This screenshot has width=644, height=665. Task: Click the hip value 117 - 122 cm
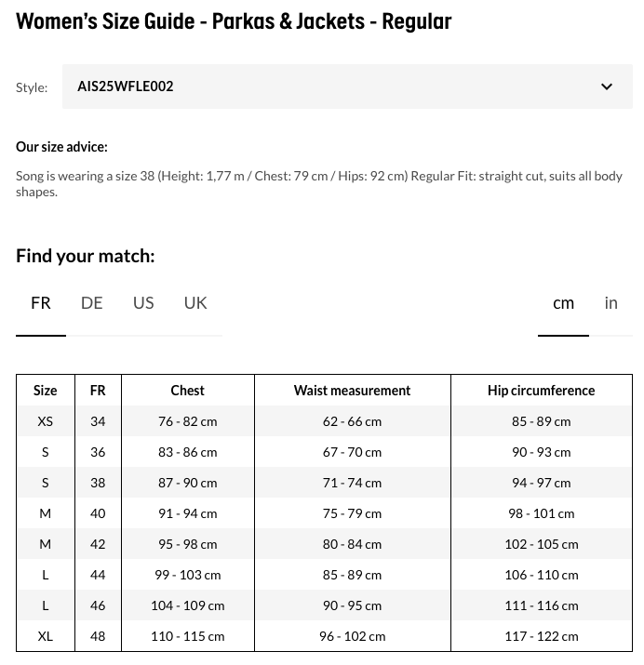(x=541, y=636)
